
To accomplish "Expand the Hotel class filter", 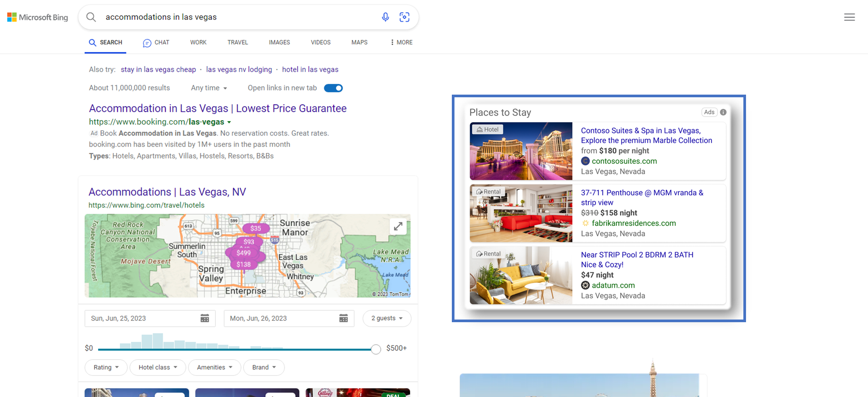I will pyautogui.click(x=157, y=367).
